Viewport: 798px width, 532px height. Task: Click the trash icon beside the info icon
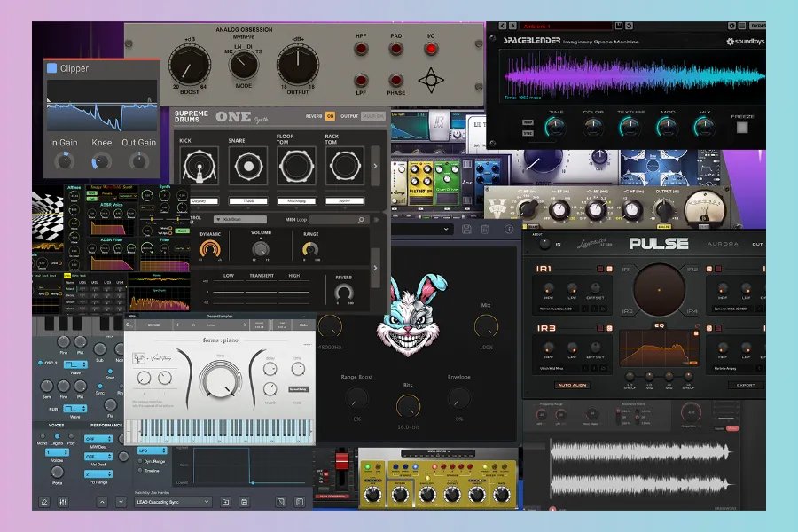[484, 229]
